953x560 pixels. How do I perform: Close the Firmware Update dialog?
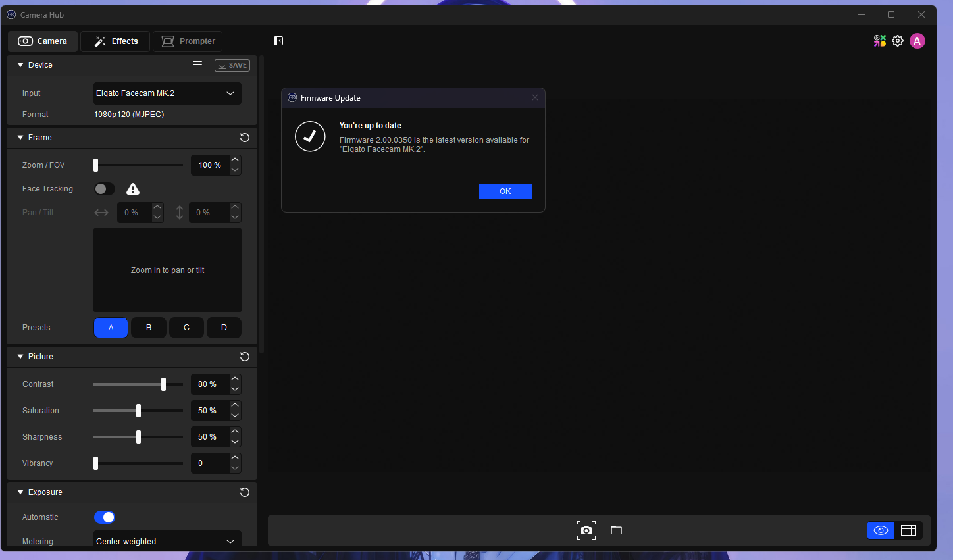(535, 98)
